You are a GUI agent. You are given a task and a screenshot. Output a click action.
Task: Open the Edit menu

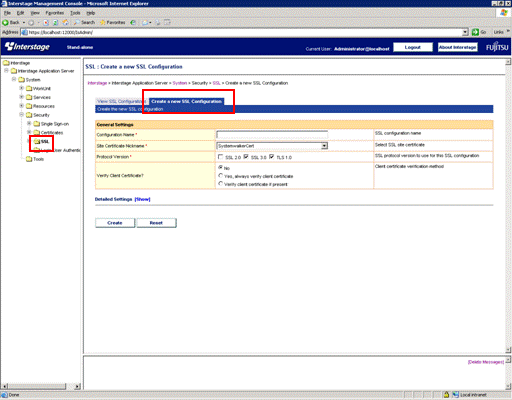pos(20,13)
